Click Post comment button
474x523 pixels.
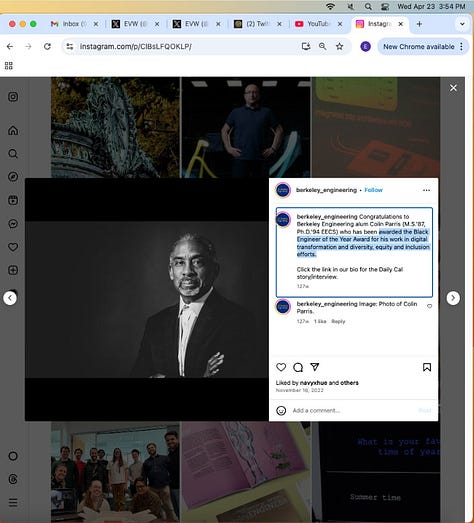pos(425,411)
